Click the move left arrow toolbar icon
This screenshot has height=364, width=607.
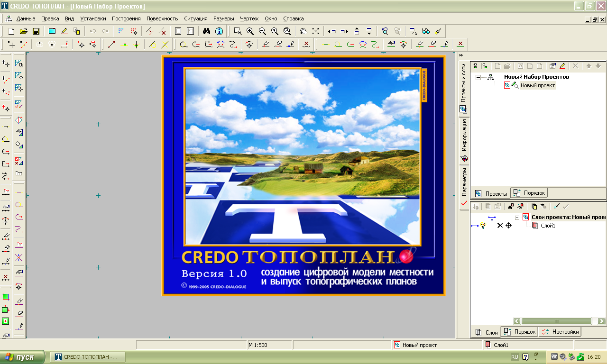point(332,31)
